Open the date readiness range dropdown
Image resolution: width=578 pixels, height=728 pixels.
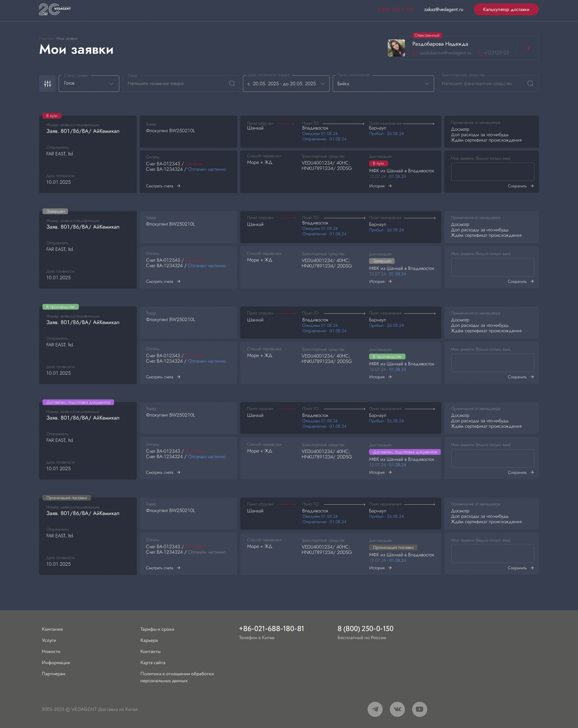click(x=286, y=83)
